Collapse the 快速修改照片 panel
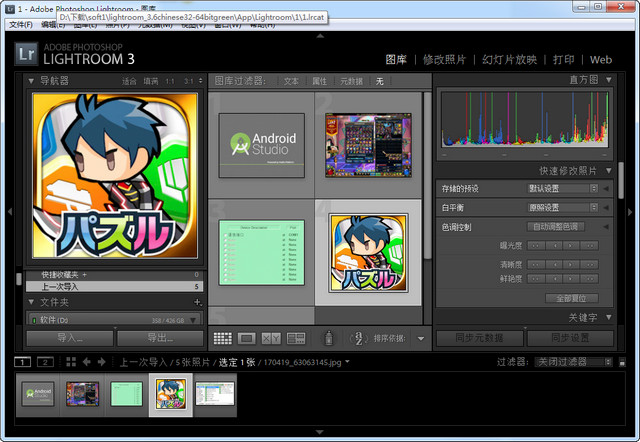This screenshot has width=640, height=442. (609, 170)
